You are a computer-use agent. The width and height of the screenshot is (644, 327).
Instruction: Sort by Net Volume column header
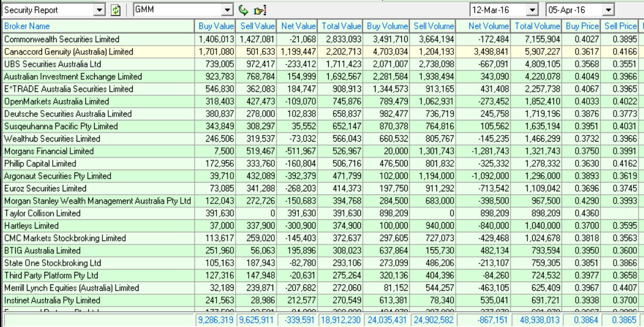point(483,26)
